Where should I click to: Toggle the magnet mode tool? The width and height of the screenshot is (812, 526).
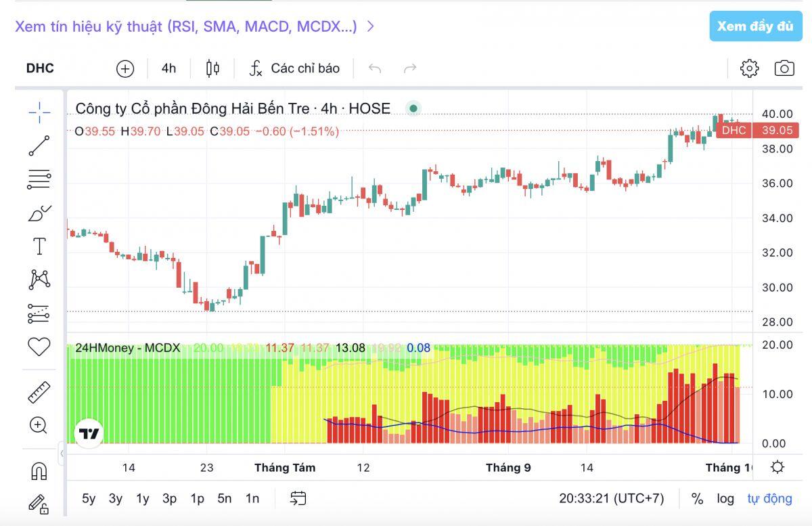[39, 470]
